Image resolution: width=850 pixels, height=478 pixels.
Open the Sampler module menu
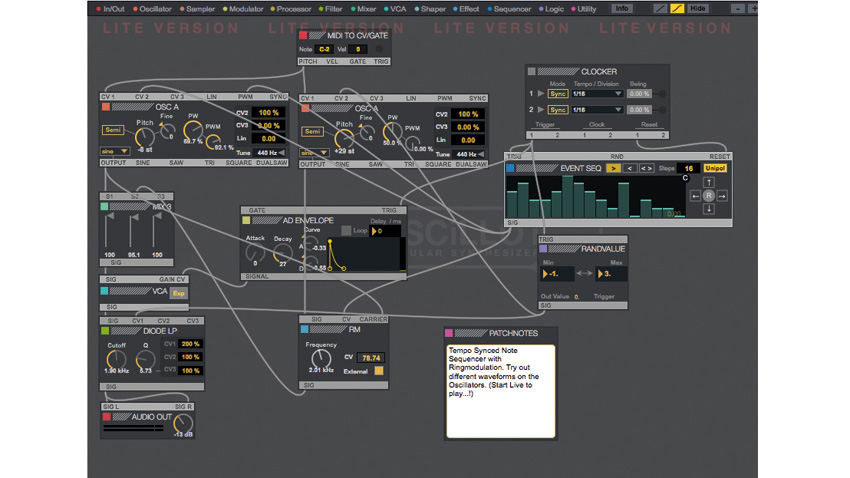coord(197,9)
